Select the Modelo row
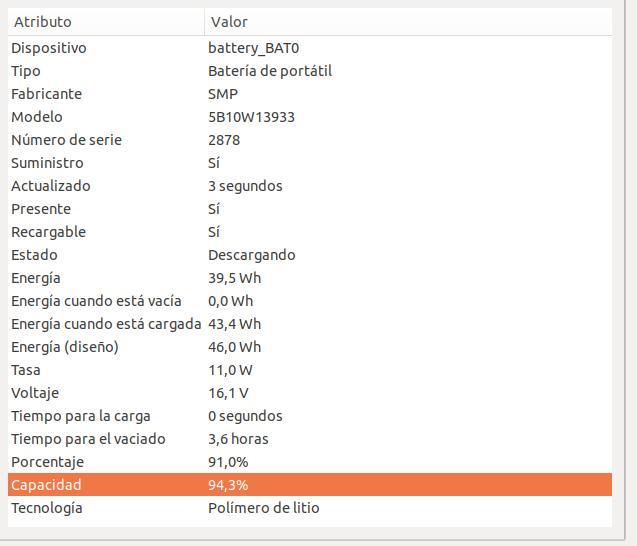 click(x=310, y=117)
